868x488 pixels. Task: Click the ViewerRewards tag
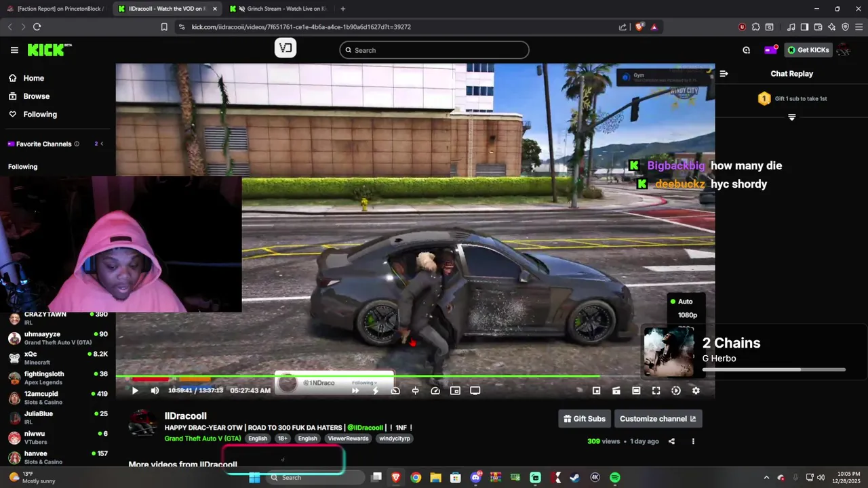tap(349, 439)
